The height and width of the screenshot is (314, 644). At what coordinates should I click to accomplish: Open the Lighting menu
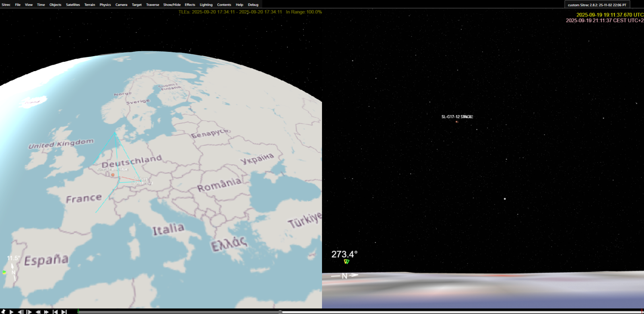point(206,5)
